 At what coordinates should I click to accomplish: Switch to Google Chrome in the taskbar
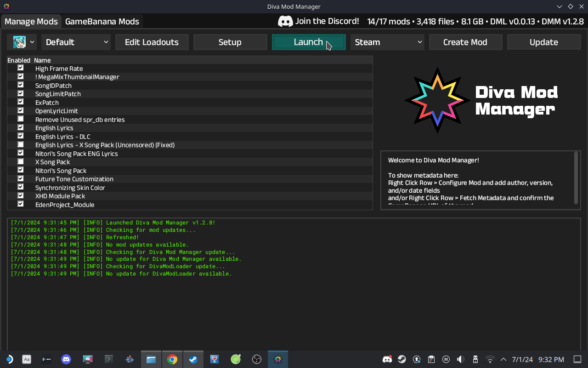tap(172, 359)
